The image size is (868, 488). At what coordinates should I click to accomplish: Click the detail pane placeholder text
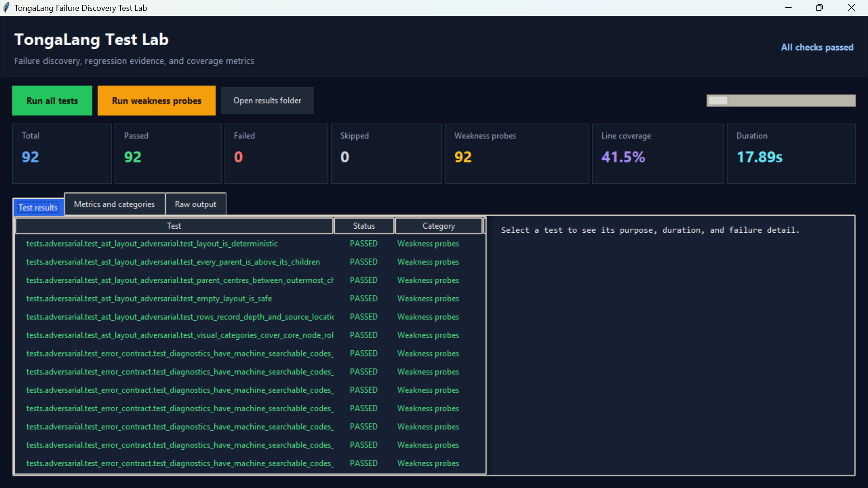[x=650, y=230]
